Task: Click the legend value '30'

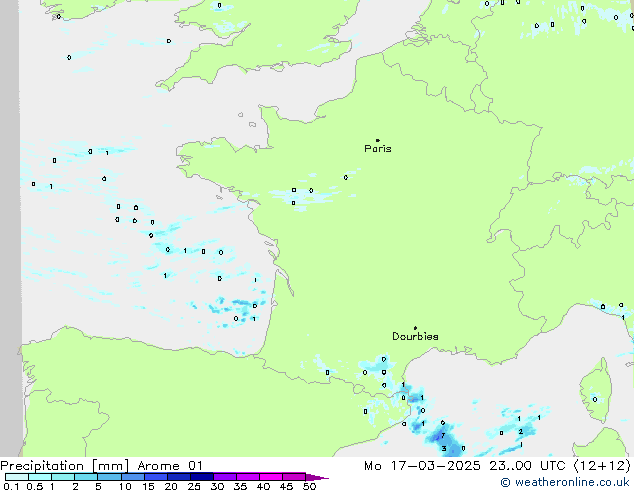Action: [x=217, y=486]
